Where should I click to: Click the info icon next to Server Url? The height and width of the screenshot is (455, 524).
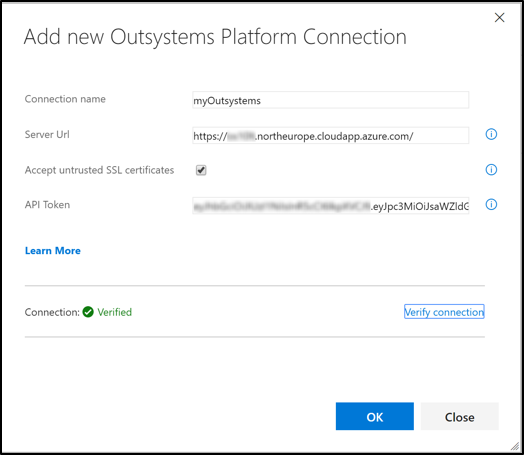tap(491, 134)
